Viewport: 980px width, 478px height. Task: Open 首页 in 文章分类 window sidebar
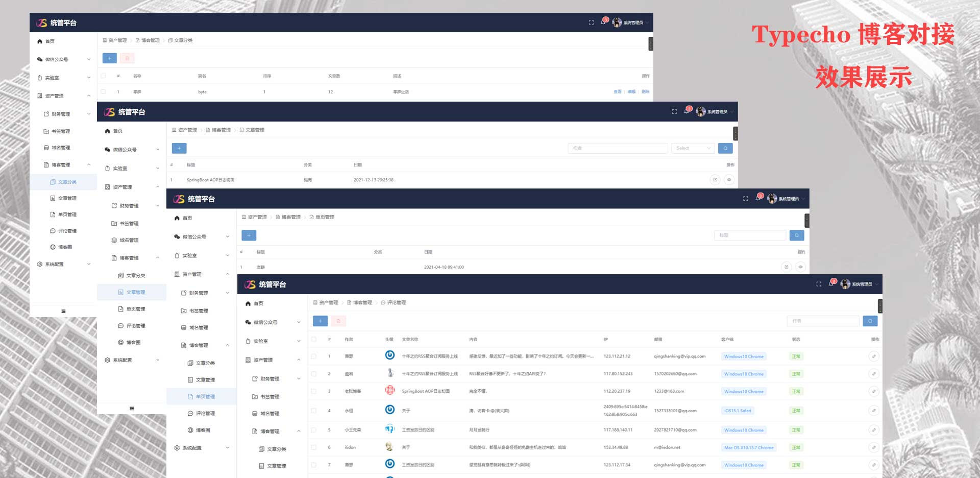tap(63, 41)
